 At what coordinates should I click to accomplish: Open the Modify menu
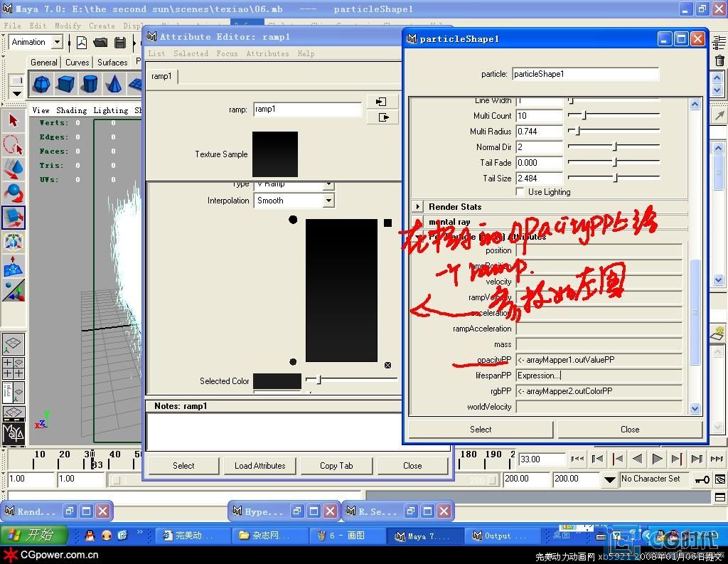[x=68, y=26]
